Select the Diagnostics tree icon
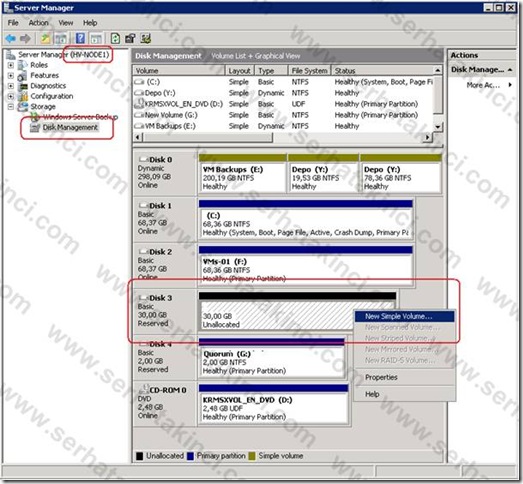 coord(23,86)
